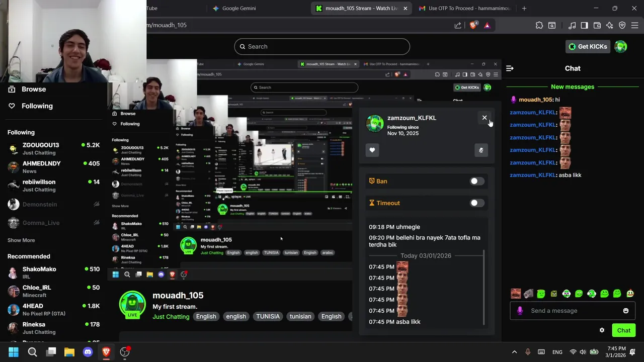Viewport: 644px width, 362px height.
Task: Click the purple microphone in message box
Action: (520, 311)
